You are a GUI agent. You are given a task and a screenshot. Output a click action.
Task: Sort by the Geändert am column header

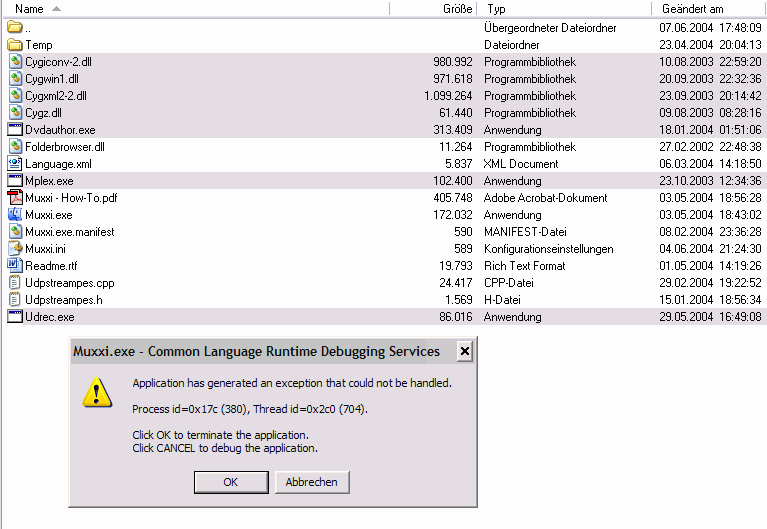tap(692, 8)
